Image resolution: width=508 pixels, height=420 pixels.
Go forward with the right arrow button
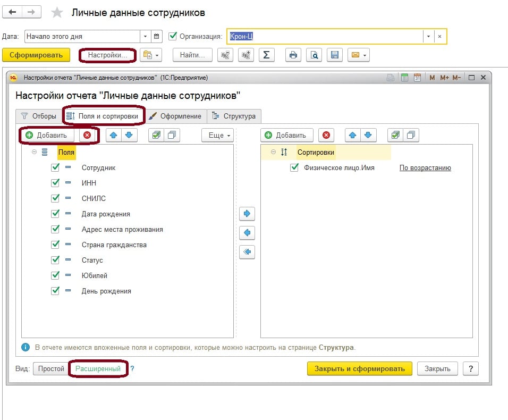tap(31, 12)
